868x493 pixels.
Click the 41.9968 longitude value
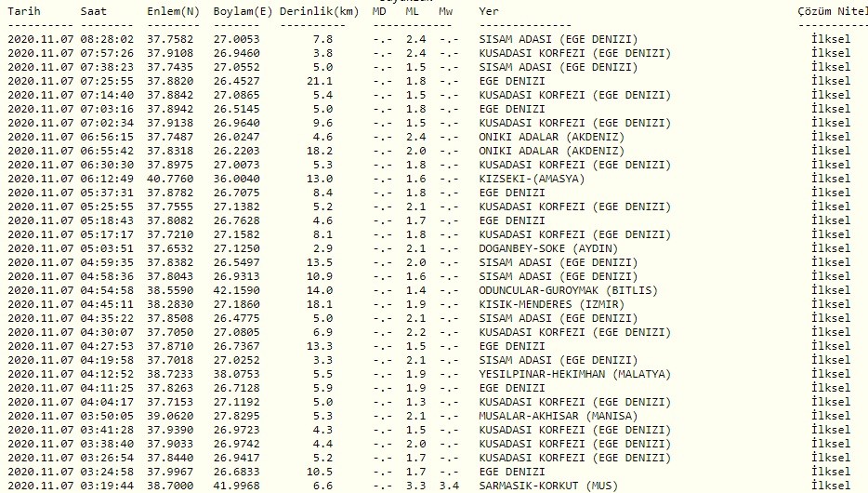pos(237,486)
